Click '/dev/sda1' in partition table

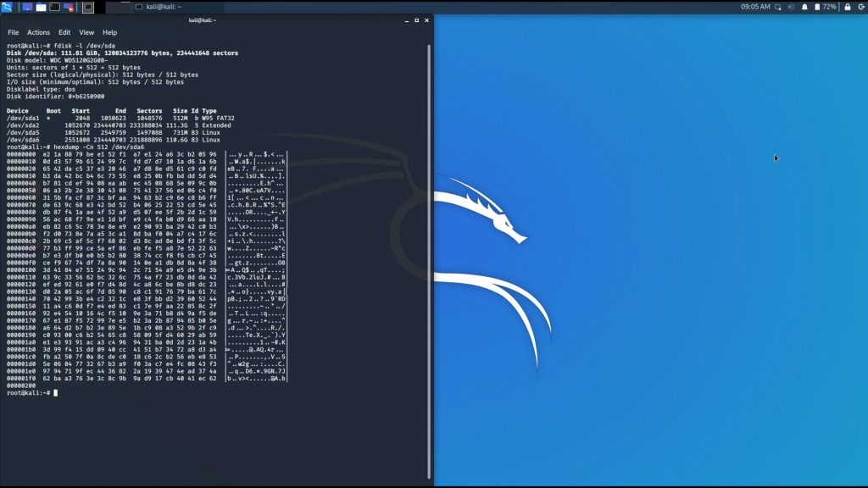tap(23, 119)
